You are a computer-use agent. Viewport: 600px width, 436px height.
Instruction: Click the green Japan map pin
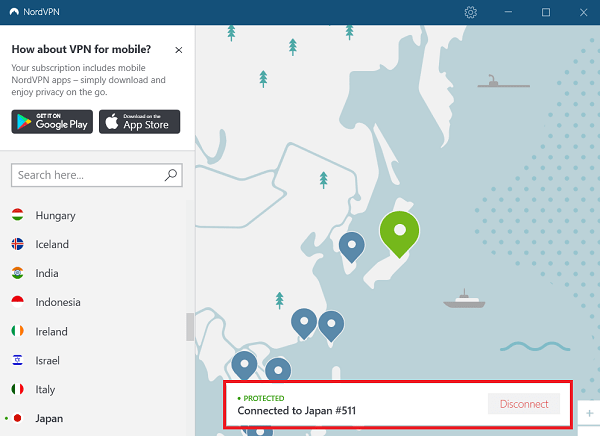pyautogui.click(x=399, y=233)
